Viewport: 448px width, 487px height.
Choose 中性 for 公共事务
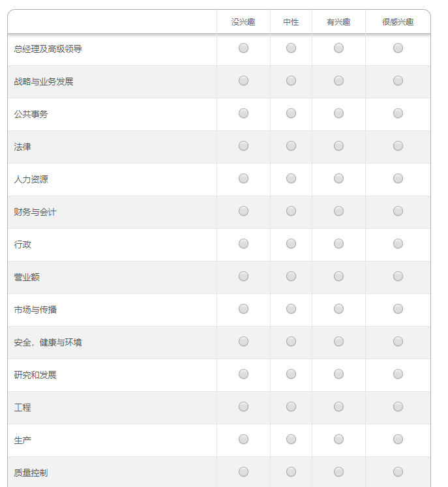291,113
